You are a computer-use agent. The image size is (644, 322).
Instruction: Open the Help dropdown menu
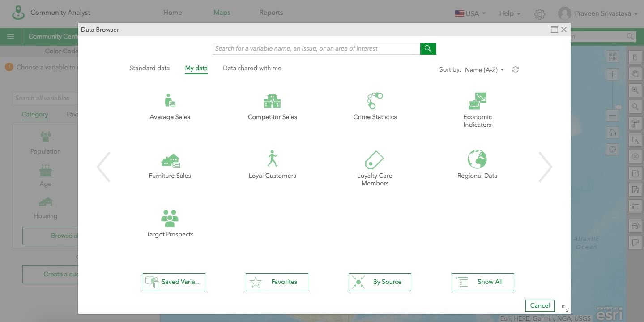510,14
